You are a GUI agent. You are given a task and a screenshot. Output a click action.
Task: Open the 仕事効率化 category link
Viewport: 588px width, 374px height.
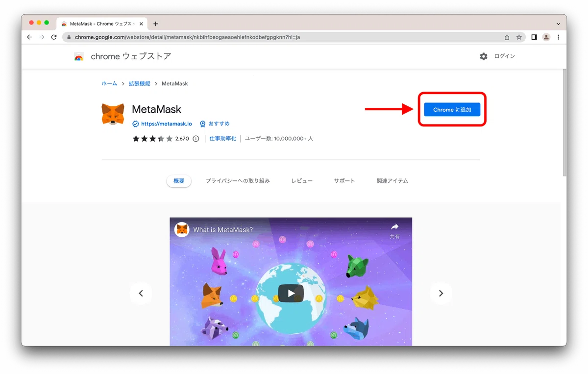click(223, 139)
